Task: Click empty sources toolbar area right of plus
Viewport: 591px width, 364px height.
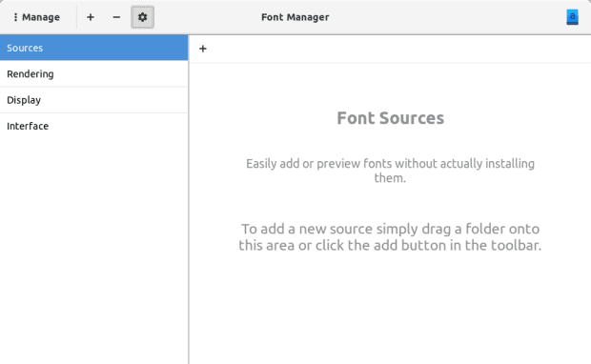Action: pyautogui.click(x=399, y=49)
